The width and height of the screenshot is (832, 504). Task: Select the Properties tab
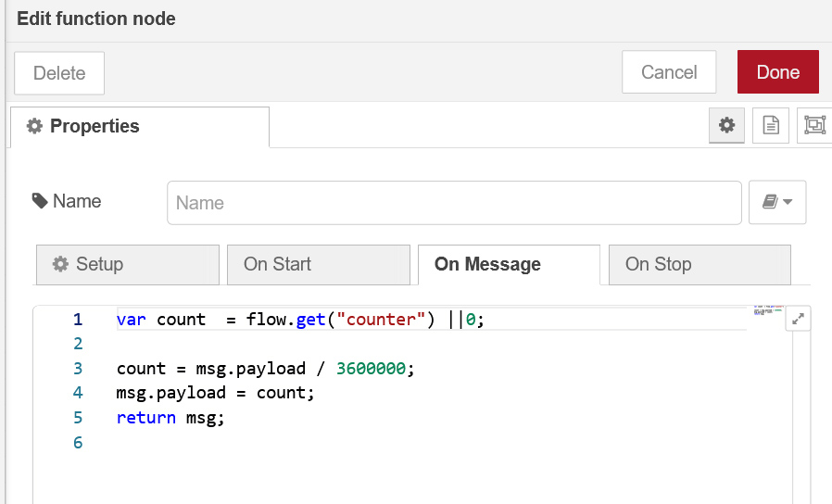(x=140, y=126)
